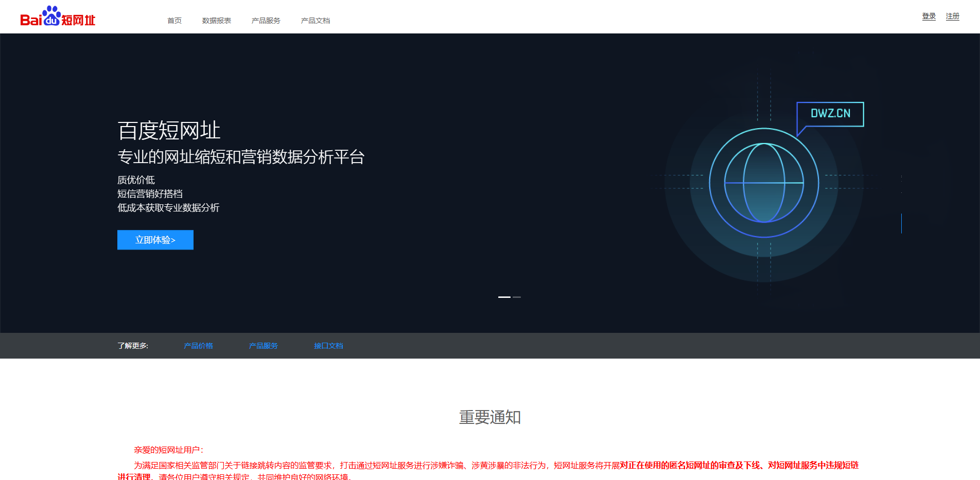Open the 产品服务 navigation tab

pos(266,21)
